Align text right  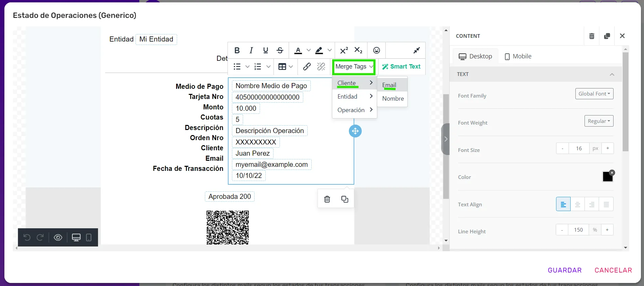592,204
